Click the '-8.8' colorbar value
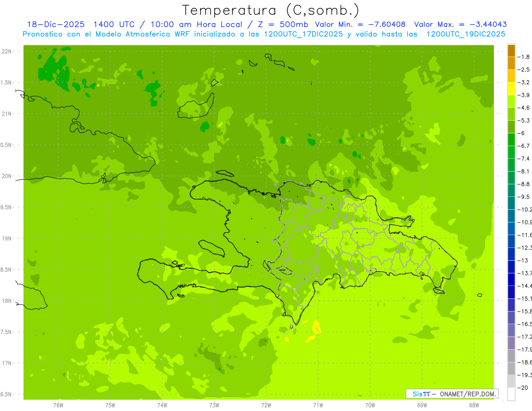The image size is (532, 411). [x=524, y=184]
